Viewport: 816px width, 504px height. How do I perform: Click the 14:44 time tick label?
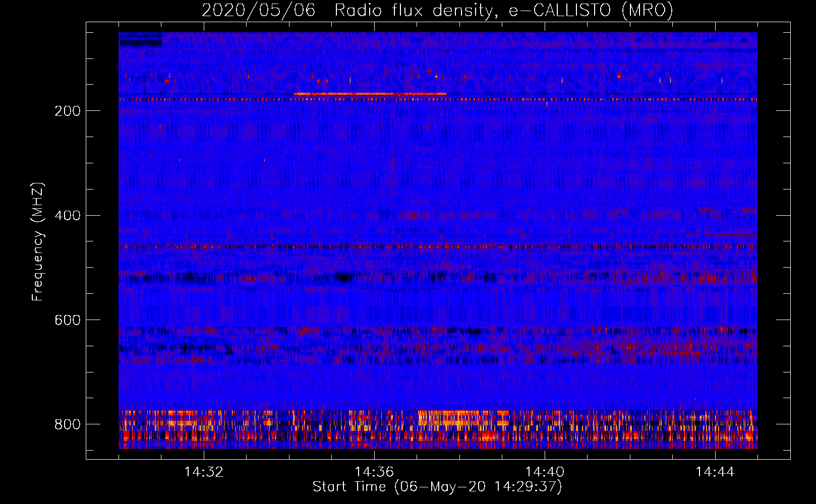(x=715, y=472)
